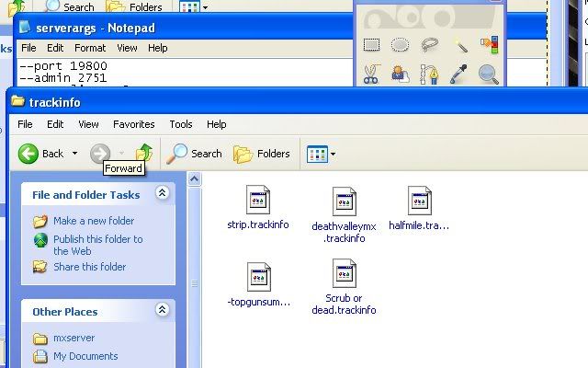The height and width of the screenshot is (368, 588).
Task: Open Format menu in Notepad
Action: 90,48
